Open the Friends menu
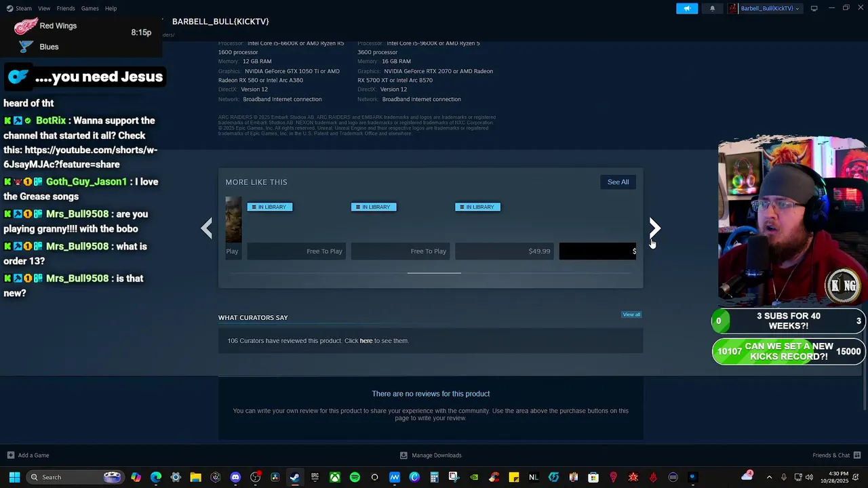 [x=66, y=8]
